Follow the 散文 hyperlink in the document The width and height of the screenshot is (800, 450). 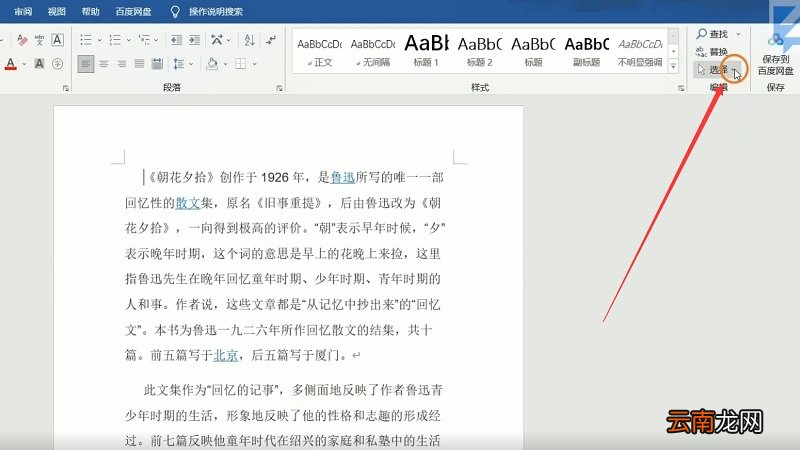(x=188, y=203)
